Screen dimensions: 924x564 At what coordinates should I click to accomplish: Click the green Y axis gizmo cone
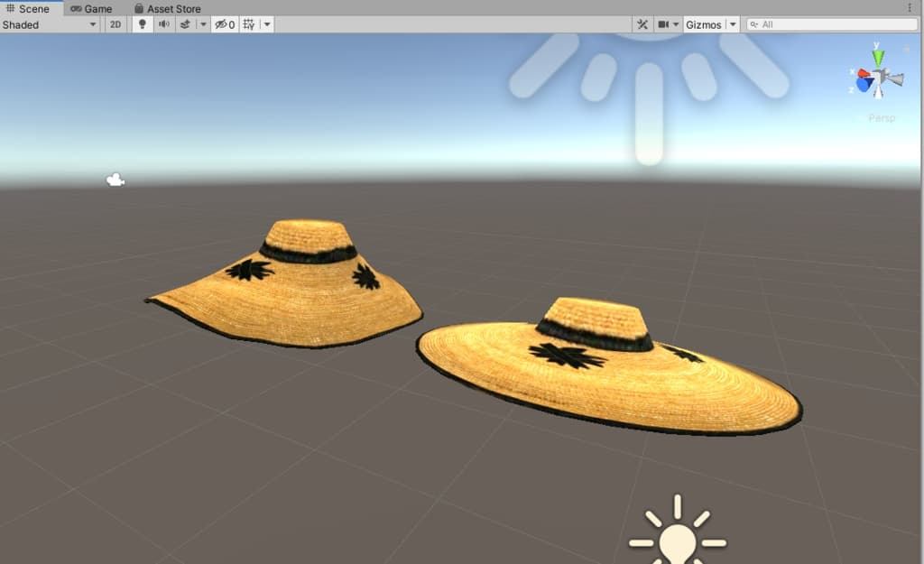pos(878,57)
